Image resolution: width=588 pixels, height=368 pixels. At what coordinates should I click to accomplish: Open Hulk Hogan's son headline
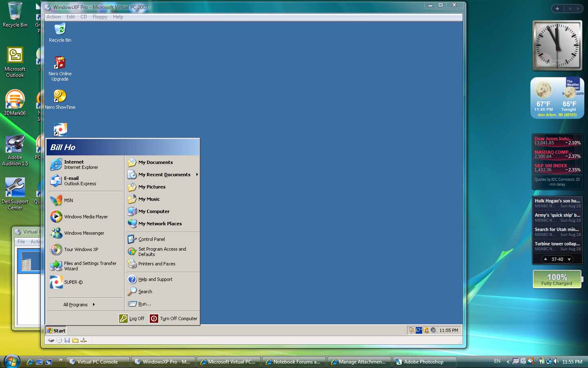(557, 203)
